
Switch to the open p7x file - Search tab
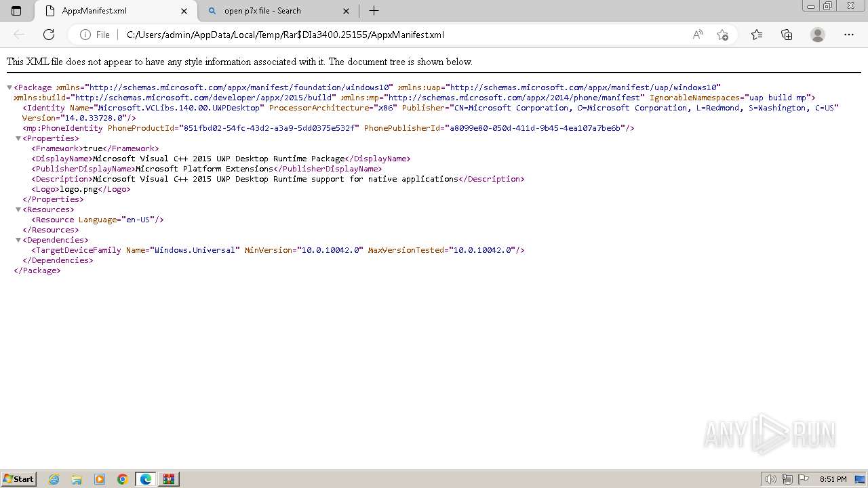pyautogui.click(x=279, y=11)
